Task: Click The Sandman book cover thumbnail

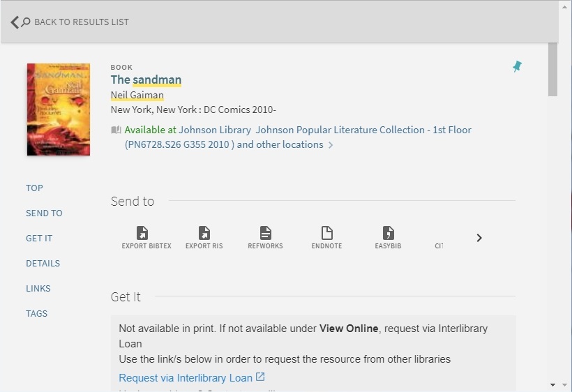Action: pos(59,110)
